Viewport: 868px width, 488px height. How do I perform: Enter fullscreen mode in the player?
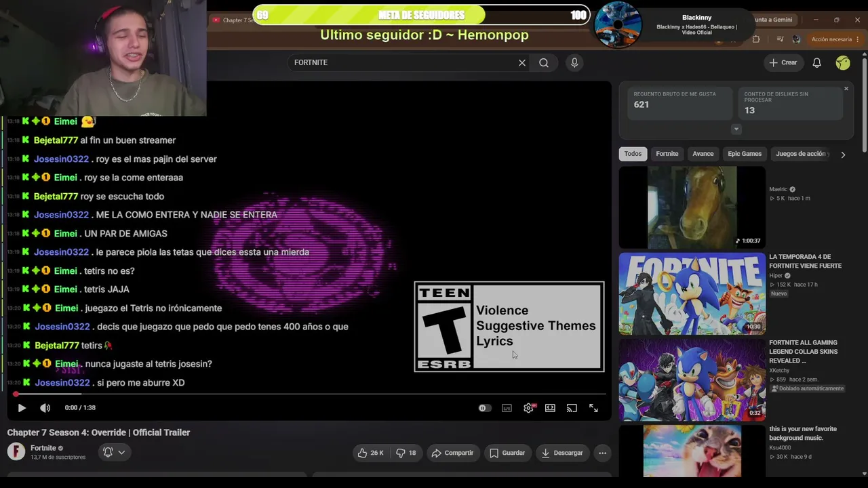coord(593,408)
